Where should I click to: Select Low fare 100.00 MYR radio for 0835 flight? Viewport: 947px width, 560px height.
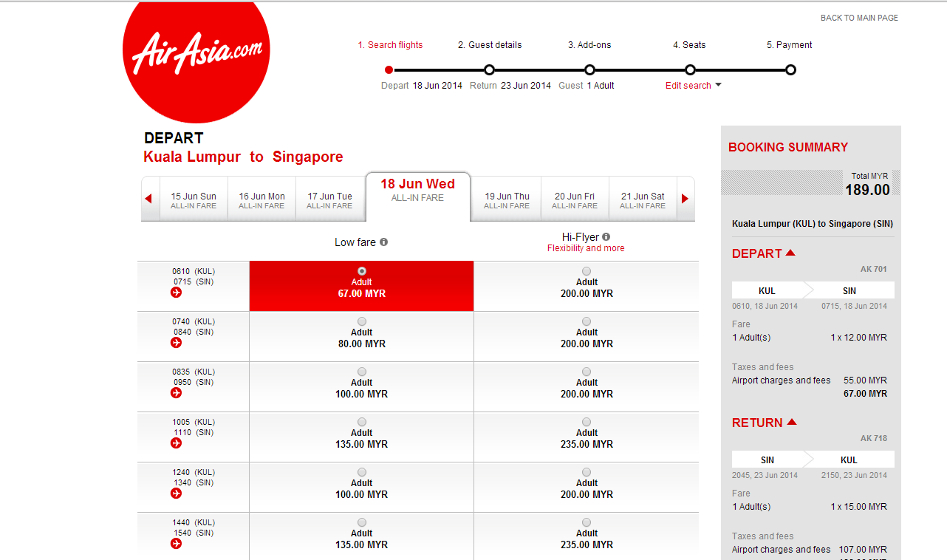[361, 372]
